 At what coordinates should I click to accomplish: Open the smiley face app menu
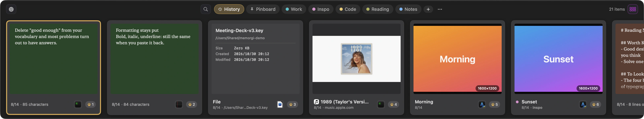(x=11, y=9)
